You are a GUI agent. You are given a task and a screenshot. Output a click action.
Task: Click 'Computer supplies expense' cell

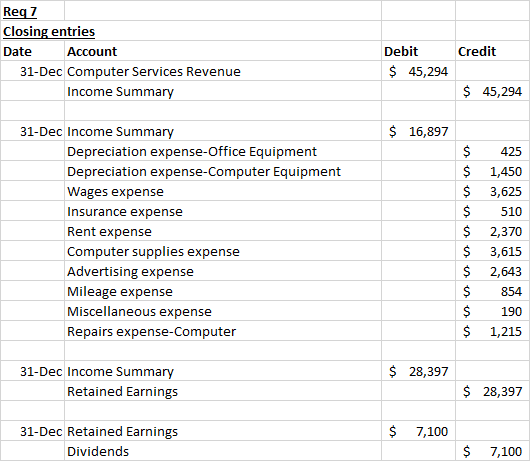223,251
